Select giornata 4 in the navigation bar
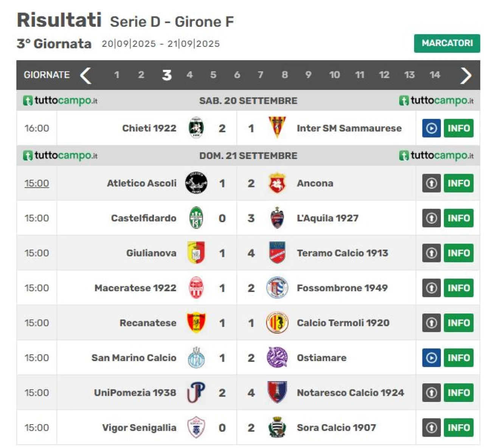484x448 pixels. tap(189, 75)
